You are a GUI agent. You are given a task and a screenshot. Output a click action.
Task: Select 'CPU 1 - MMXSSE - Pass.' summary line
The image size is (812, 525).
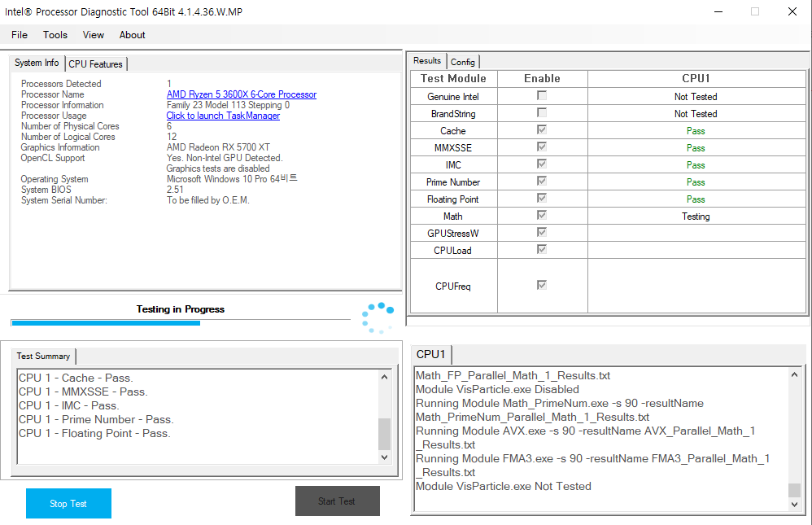(83, 392)
